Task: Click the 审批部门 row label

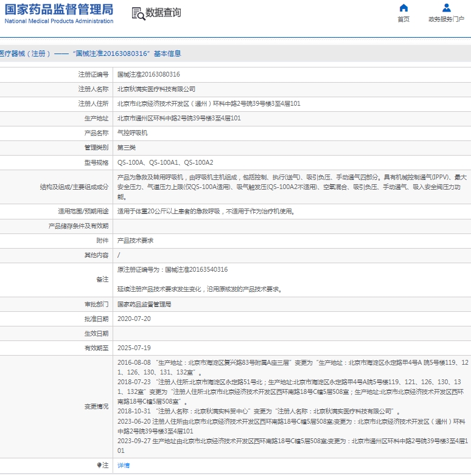Action: [x=96, y=304]
